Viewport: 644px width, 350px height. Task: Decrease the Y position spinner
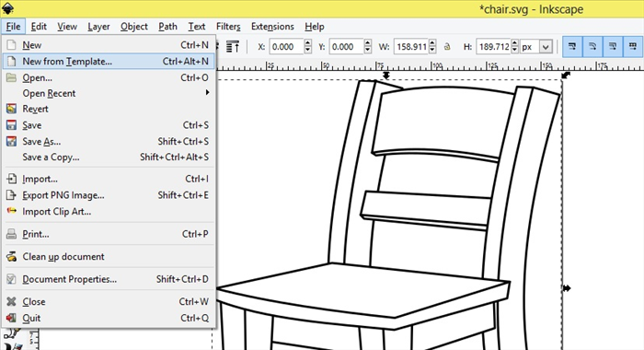(x=368, y=50)
